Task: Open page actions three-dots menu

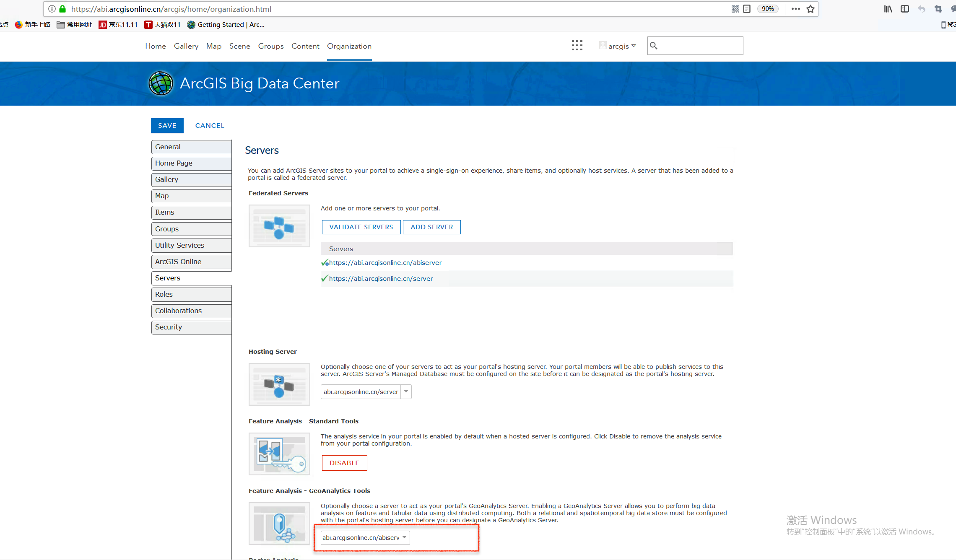Action: [795, 9]
